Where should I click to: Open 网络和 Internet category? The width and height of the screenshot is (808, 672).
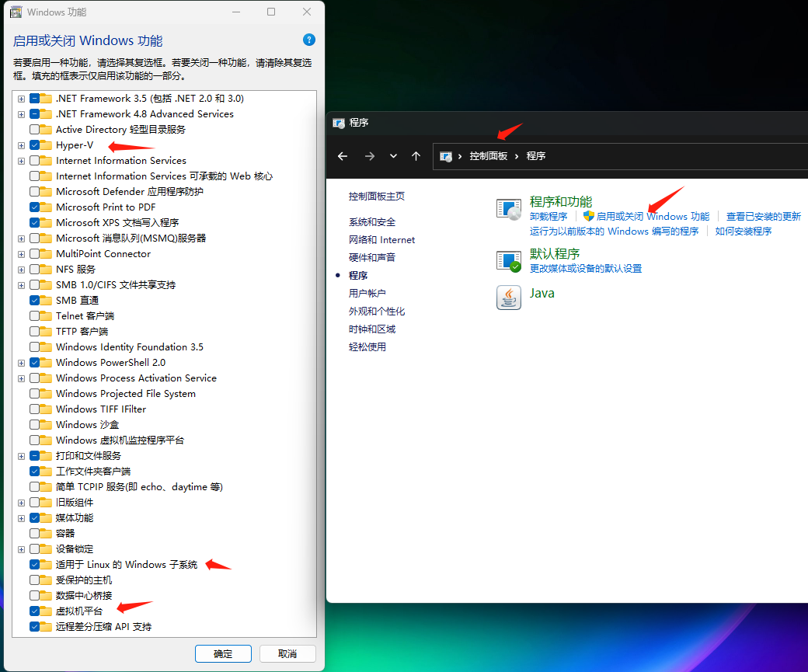point(381,239)
